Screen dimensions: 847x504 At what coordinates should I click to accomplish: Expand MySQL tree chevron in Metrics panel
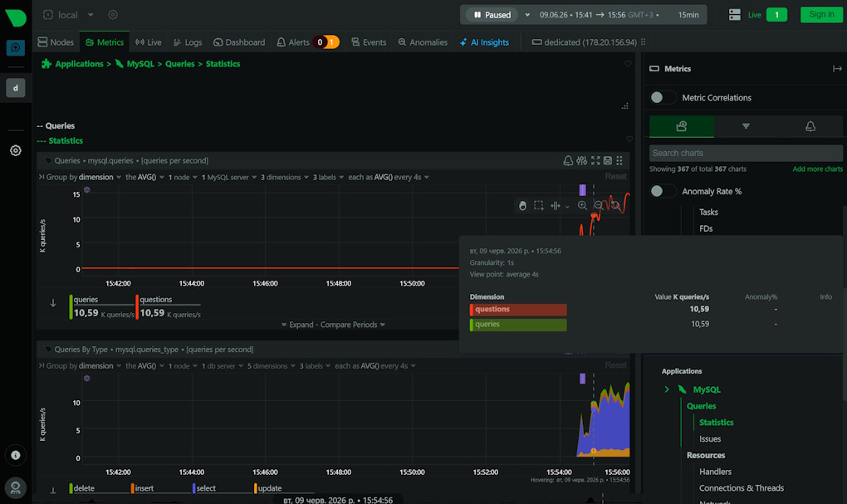[x=667, y=389]
